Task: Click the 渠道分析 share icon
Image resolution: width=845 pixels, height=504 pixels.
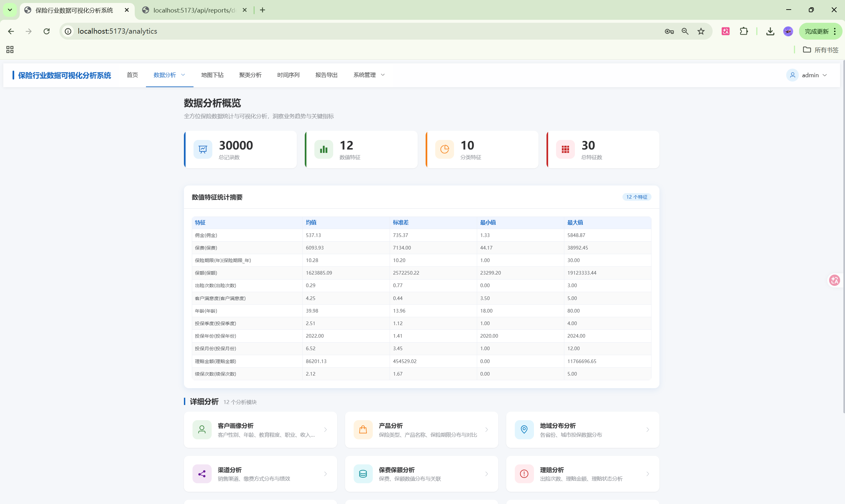Action: pyautogui.click(x=202, y=474)
